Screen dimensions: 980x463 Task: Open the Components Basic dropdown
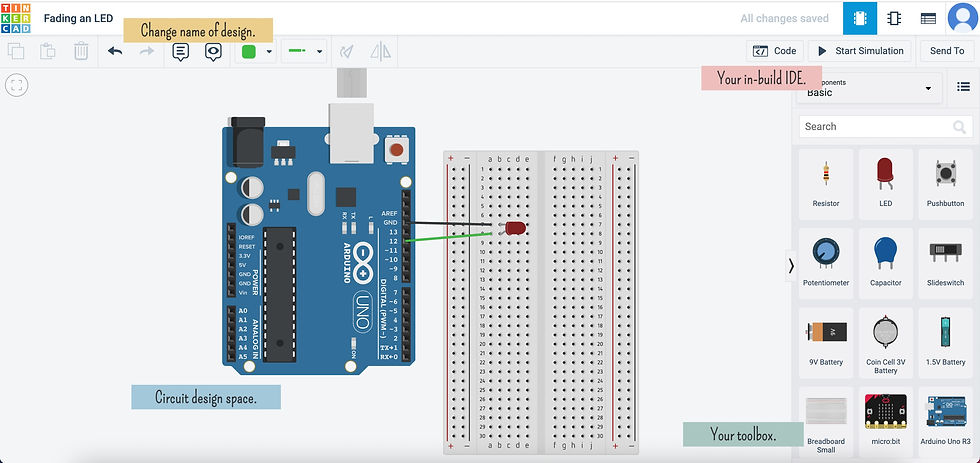click(x=869, y=88)
